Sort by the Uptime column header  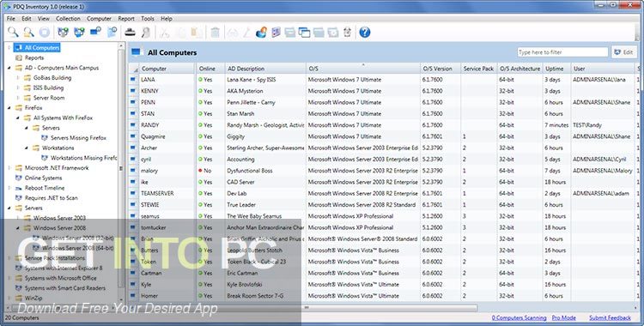(x=556, y=69)
